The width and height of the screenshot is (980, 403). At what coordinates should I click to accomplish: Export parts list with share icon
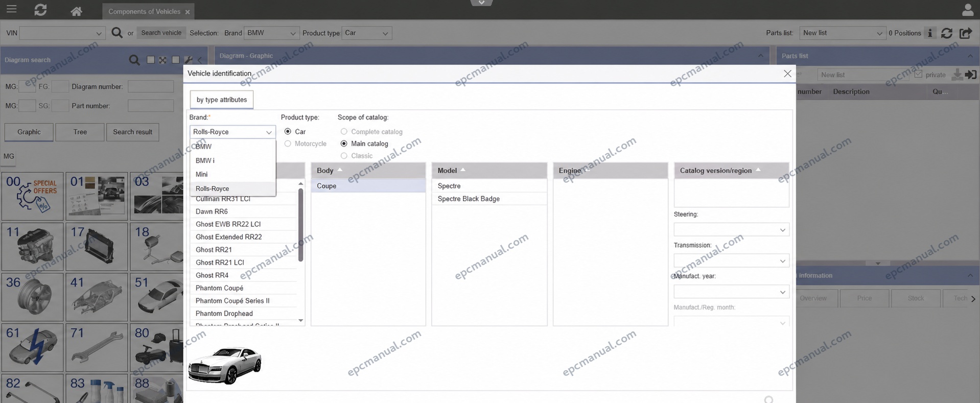coord(965,33)
